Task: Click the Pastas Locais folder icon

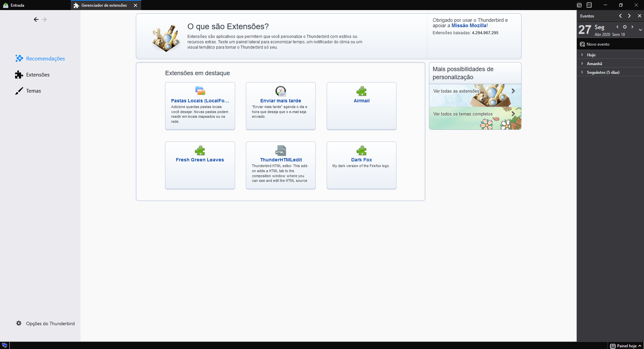Action: tap(200, 91)
